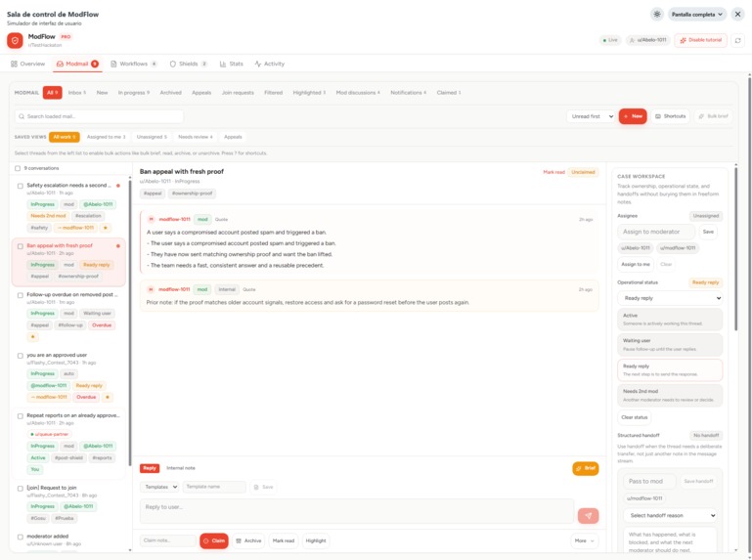Click Quote on first message
This screenshot has height=560, width=752.
tap(221, 220)
